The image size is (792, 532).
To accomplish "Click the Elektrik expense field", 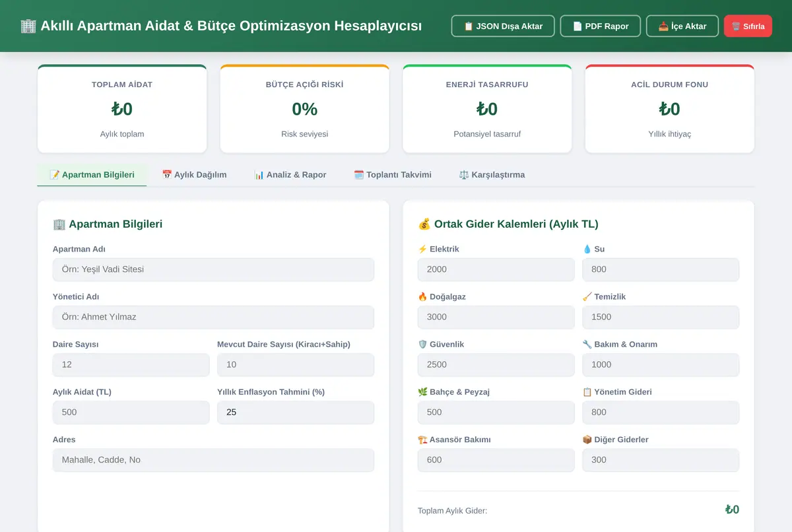I will pos(496,269).
